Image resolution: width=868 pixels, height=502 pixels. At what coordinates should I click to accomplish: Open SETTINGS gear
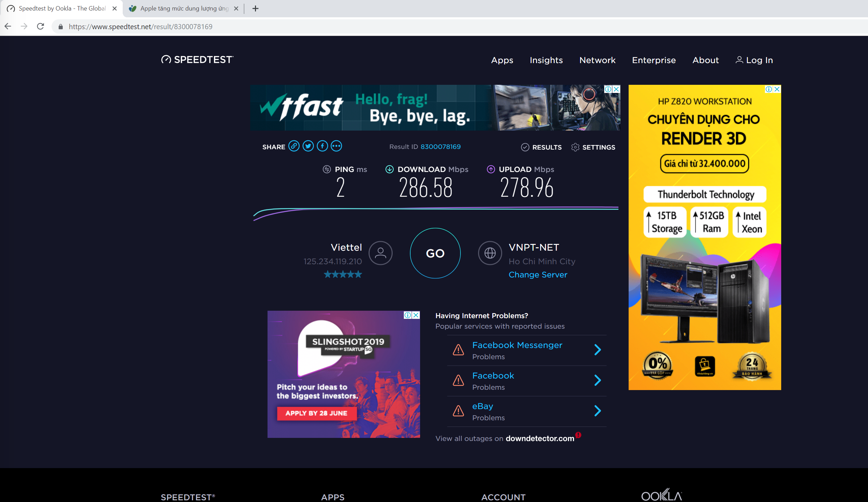[x=593, y=147]
